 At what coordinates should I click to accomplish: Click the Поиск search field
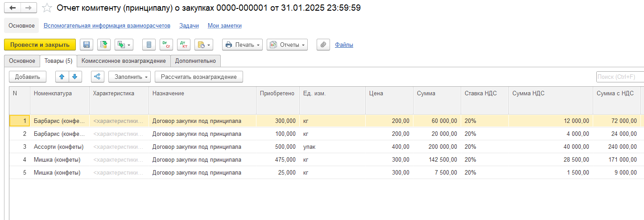click(x=619, y=77)
